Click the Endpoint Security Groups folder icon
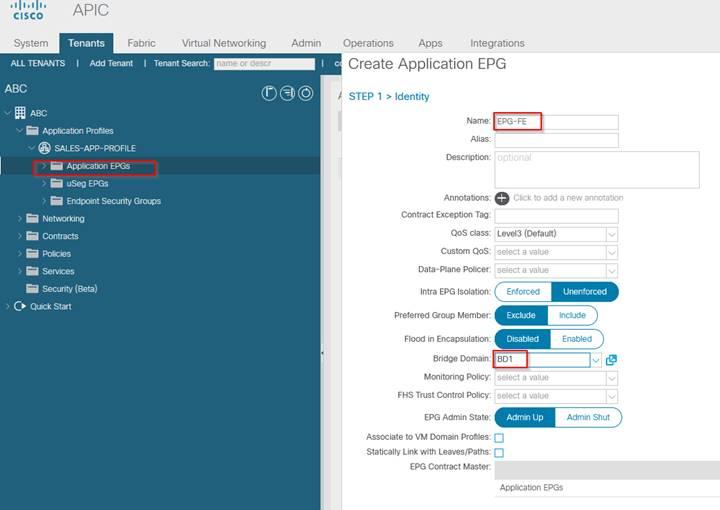The height and width of the screenshot is (510, 720). point(56,201)
